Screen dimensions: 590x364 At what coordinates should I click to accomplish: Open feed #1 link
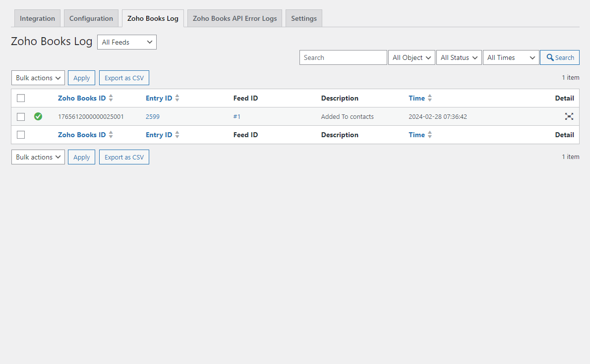tap(236, 116)
